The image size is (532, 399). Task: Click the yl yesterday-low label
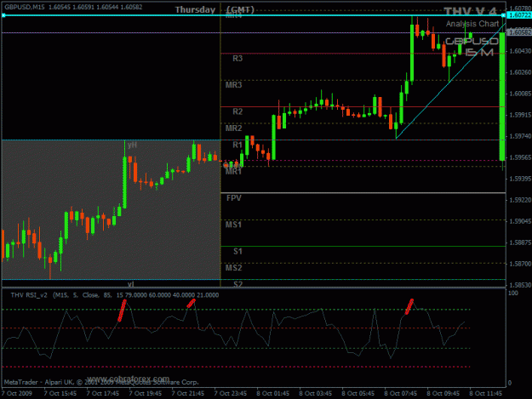pos(130,284)
